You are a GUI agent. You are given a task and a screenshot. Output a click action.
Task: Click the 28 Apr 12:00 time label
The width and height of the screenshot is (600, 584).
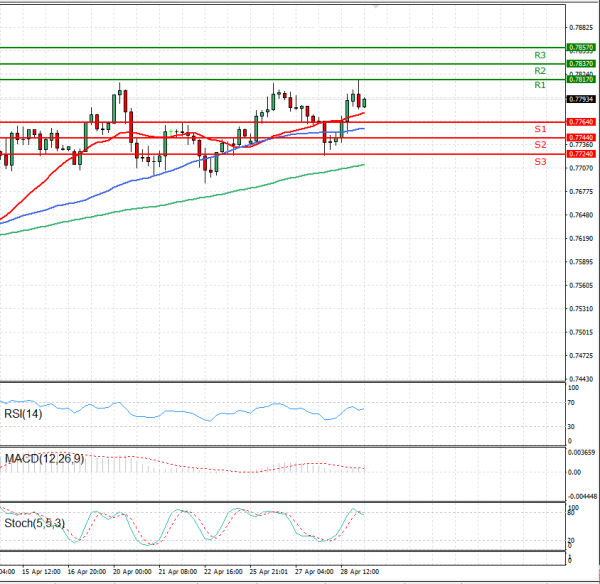pyautogui.click(x=358, y=572)
